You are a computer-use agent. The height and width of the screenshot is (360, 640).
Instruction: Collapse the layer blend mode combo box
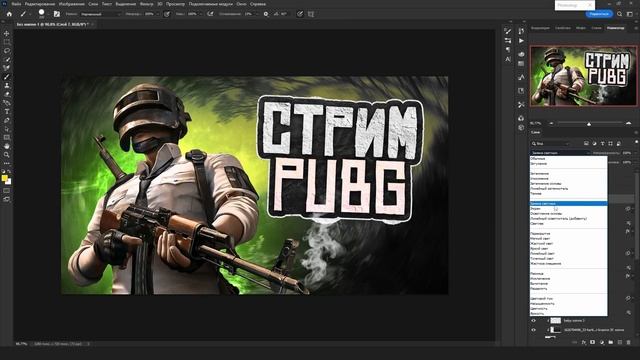[x=560, y=153]
